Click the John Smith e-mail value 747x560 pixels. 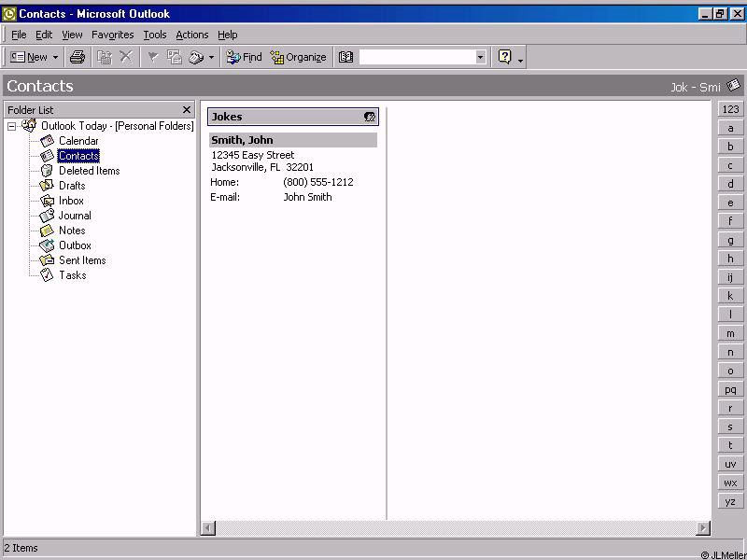coord(308,197)
